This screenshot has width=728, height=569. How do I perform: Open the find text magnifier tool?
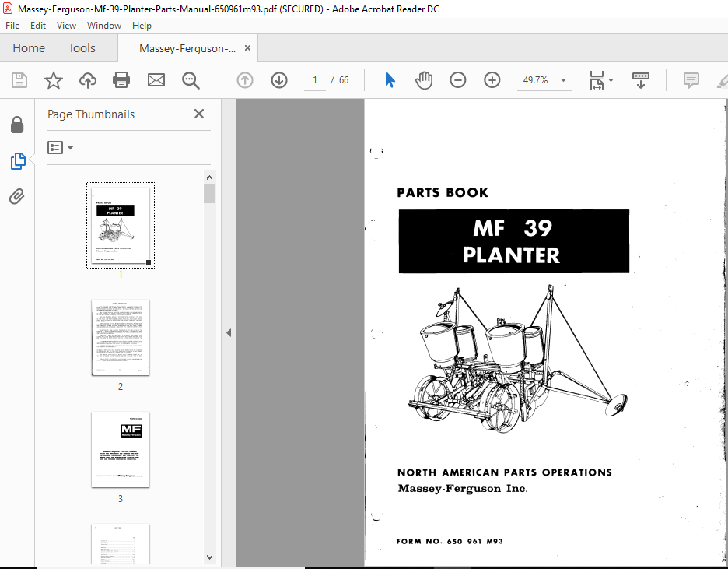[191, 80]
